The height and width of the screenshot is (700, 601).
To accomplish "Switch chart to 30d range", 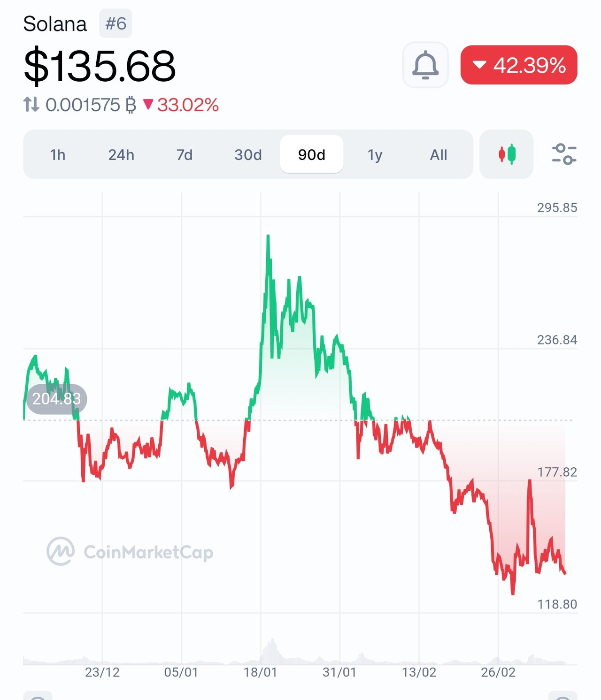I will coord(248,154).
